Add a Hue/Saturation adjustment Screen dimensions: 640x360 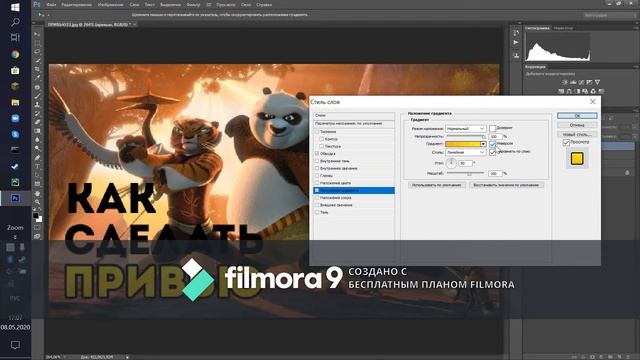pyautogui.click(x=562, y=91)
